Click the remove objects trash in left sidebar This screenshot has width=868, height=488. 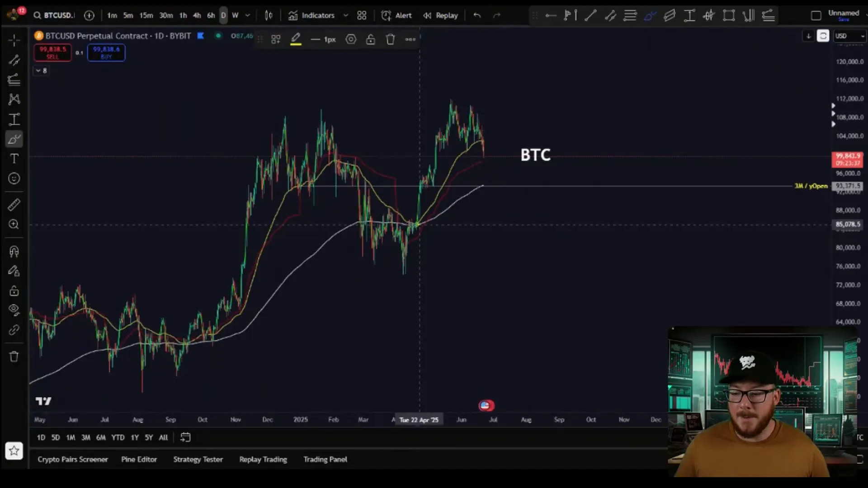pos(14,357)
